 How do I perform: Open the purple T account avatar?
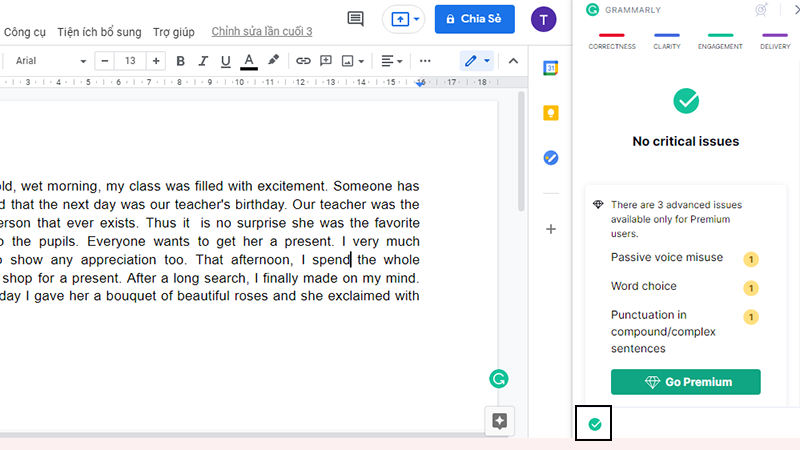pyautogui.click(x=543, y=19)
